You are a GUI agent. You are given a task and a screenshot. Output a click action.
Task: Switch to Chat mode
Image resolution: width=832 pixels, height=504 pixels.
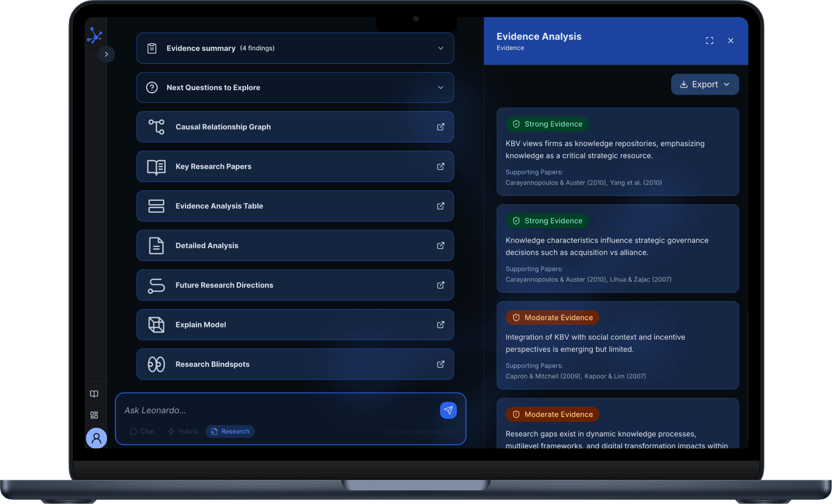pos(142,431)
